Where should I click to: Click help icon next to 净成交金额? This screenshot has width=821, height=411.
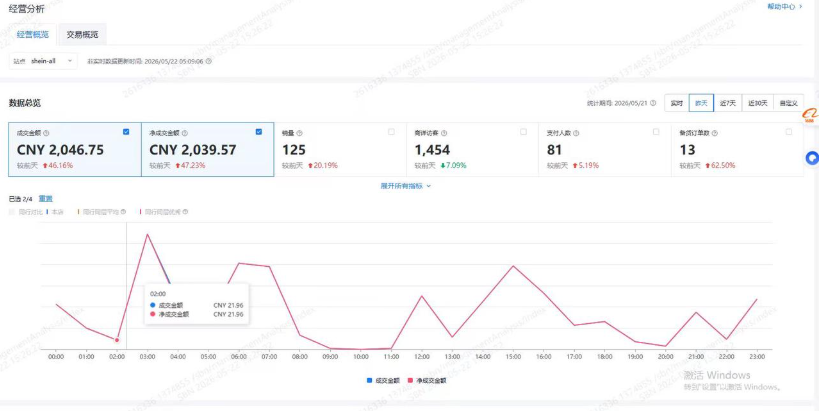pos(185,134)
